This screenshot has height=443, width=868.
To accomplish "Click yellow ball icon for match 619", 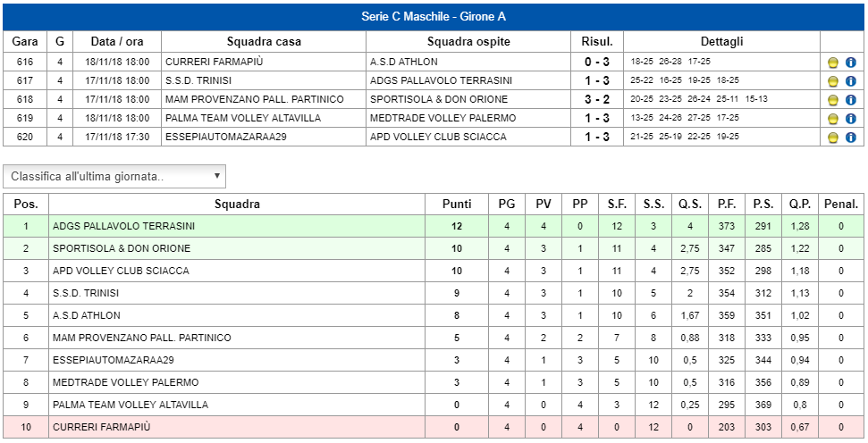I will (832, 119).
